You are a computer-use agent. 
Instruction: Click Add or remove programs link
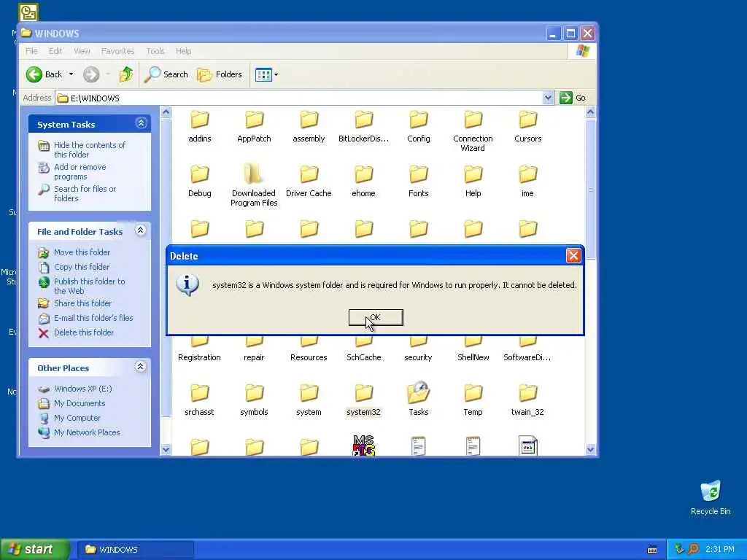[80, 171]
